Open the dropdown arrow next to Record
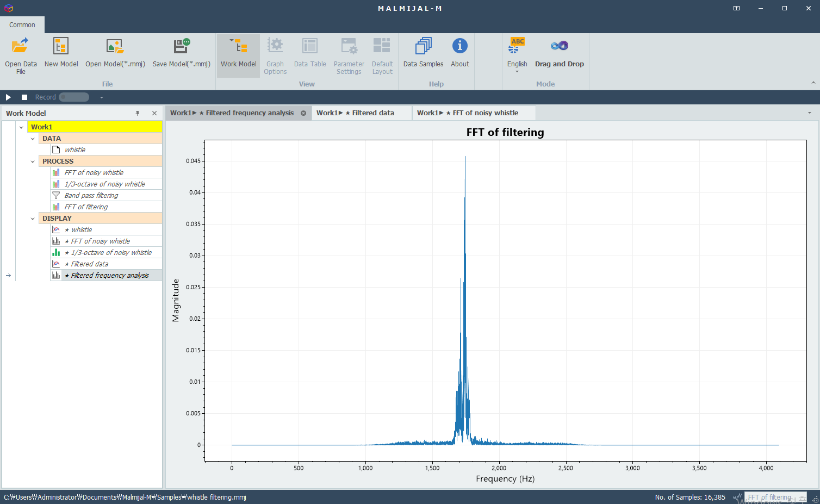This screenshot has width=820, height=504. click(x=101, y=97)
